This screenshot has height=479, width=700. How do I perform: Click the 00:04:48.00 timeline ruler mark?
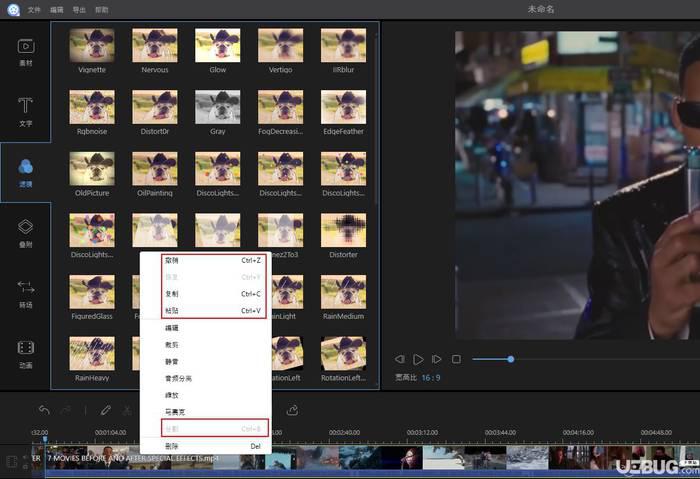pyautogui.click(x=656, y=432)
